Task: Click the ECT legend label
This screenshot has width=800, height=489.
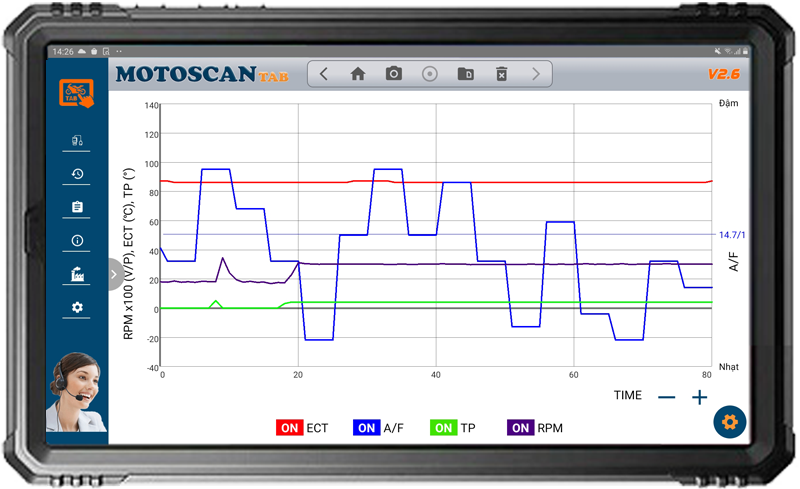Action: click(x=317, y=428)
